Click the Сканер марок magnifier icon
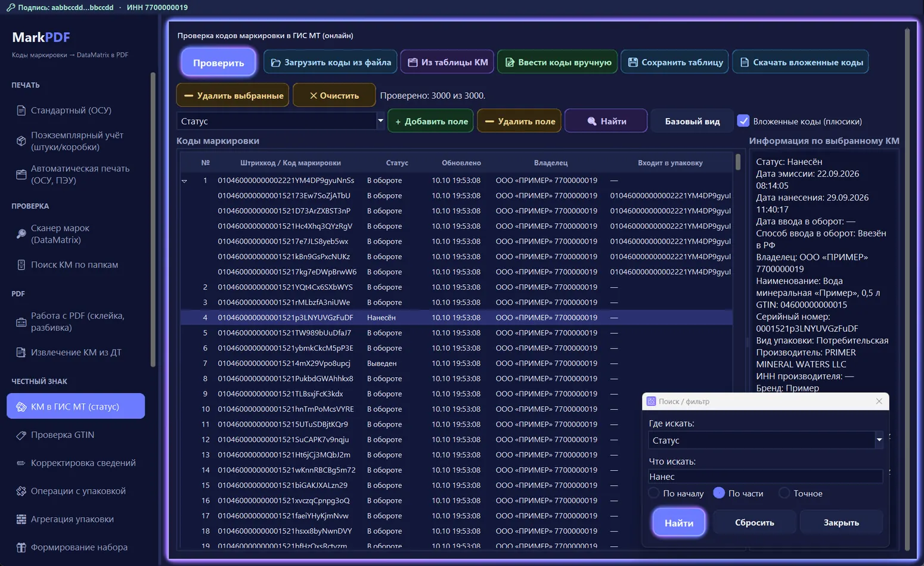Image resolution: width=924 pixels, height=566 pixels. click(21, 234)
